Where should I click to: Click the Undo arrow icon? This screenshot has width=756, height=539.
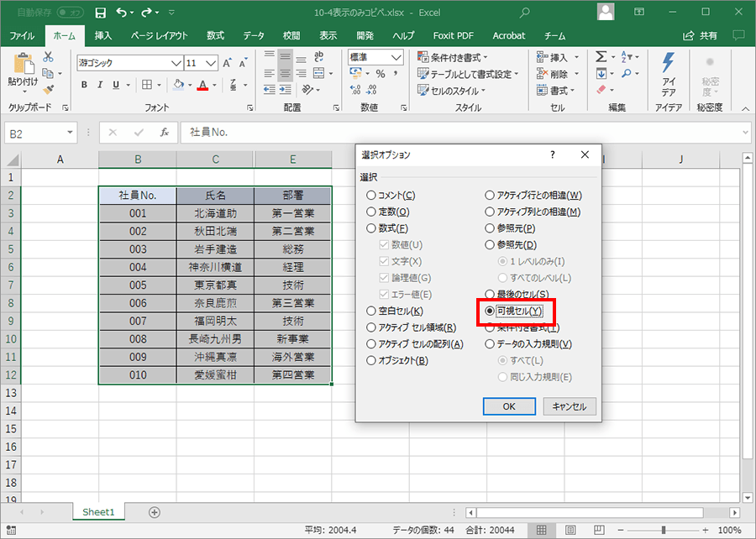point(123,13)
